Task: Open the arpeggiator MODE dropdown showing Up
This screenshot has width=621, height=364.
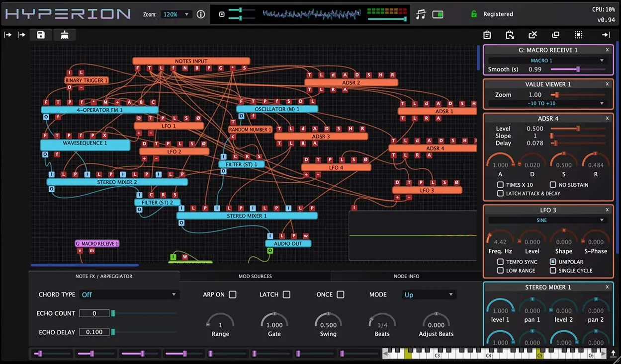Action: [429, 294]
